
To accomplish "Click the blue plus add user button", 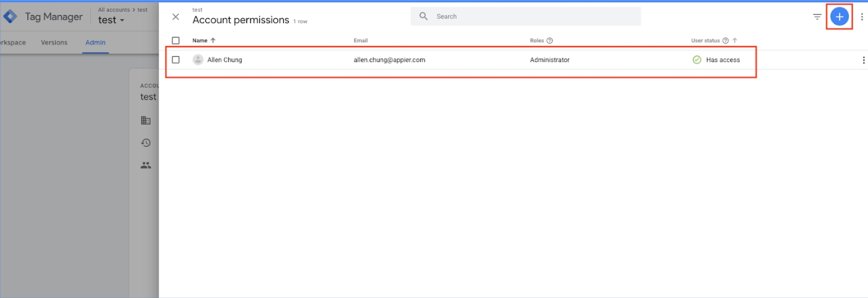I will [839, 17].
